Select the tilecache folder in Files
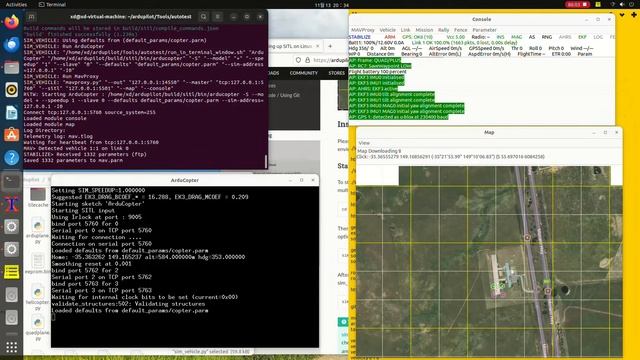 coord(38,198)
